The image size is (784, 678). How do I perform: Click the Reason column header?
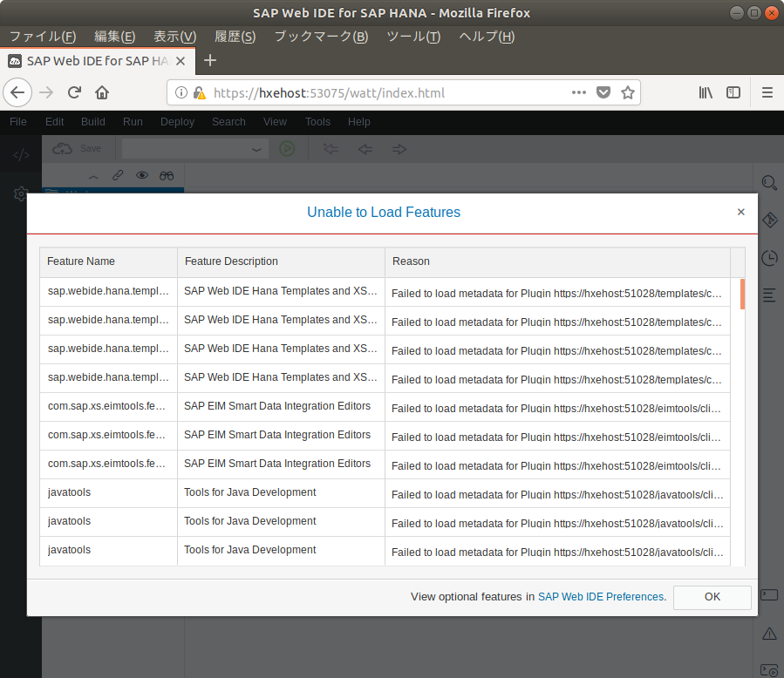tap(411, 261)
